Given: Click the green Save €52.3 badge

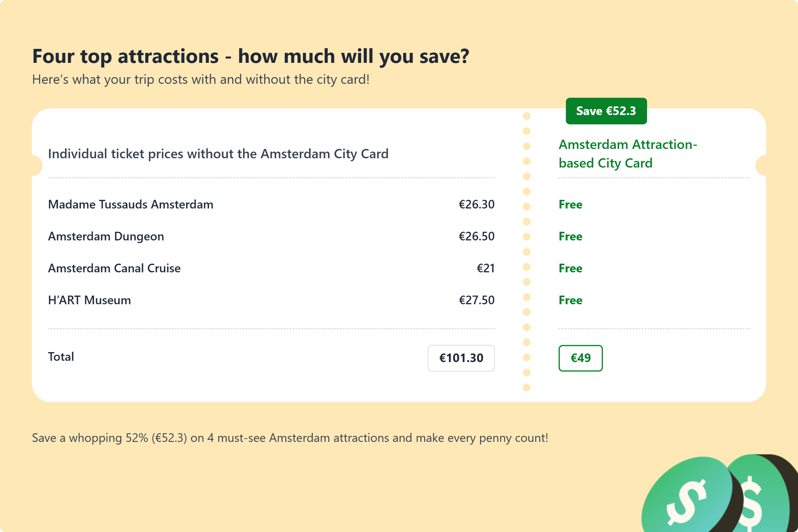Looking at the screenshot, I should [x=606, y=111].
